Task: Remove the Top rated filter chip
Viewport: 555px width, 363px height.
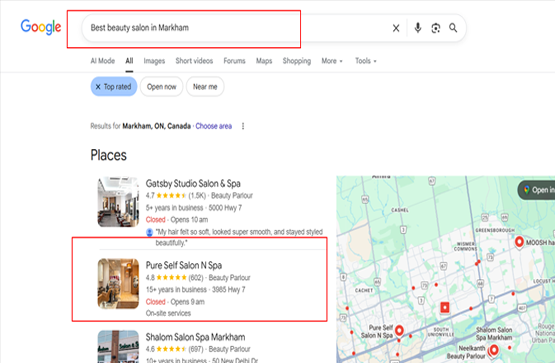Action: pos(114,86)
